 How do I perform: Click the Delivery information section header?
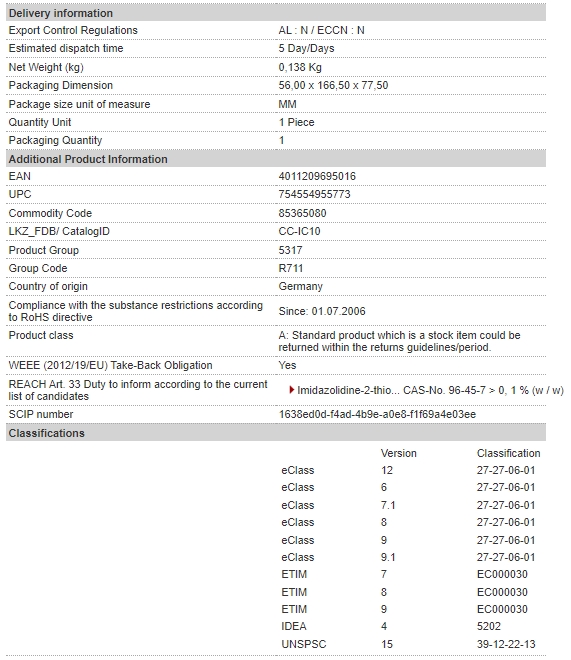276,13
